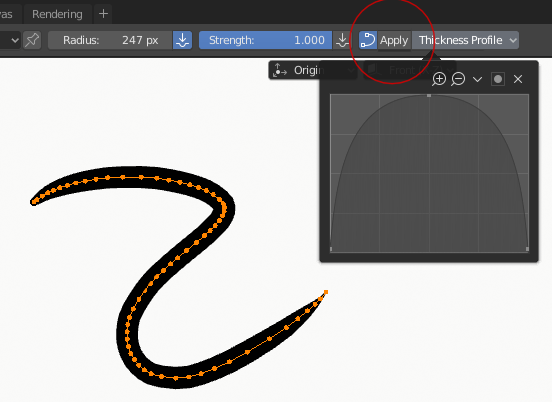Adjust the Strength 1.000 slider
This screenshot has height=402, width=552.
coord(265,40)
